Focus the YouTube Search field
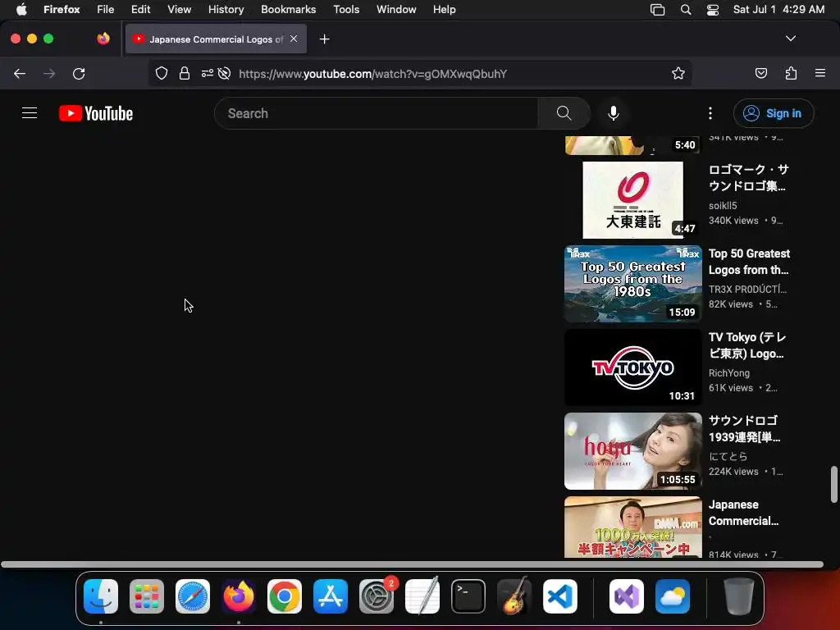This screenshot has width=840, height=630. click(x=376, y=113)
